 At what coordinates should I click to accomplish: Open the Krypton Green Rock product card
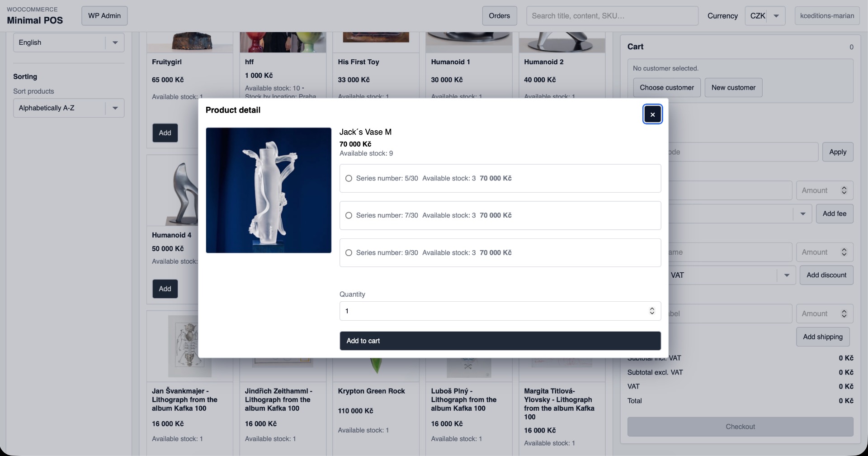376,407
